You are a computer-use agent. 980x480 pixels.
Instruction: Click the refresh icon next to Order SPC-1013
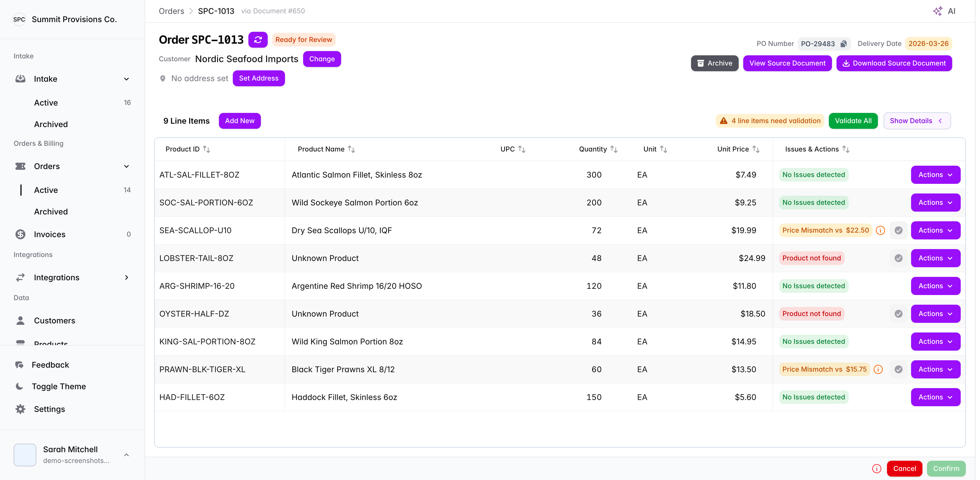pos(258,40)
